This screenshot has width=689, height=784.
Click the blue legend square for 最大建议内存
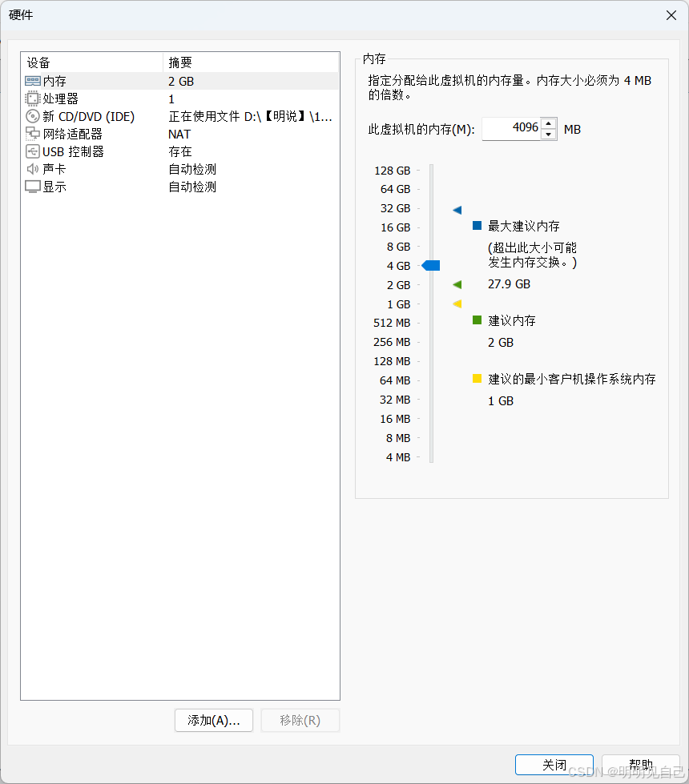(477, 226)
